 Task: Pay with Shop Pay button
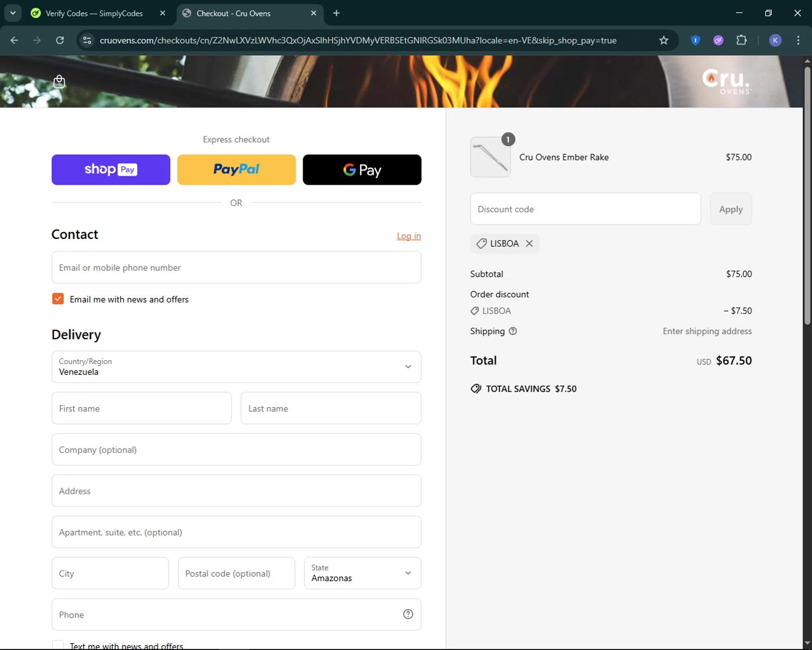[111, 170]
